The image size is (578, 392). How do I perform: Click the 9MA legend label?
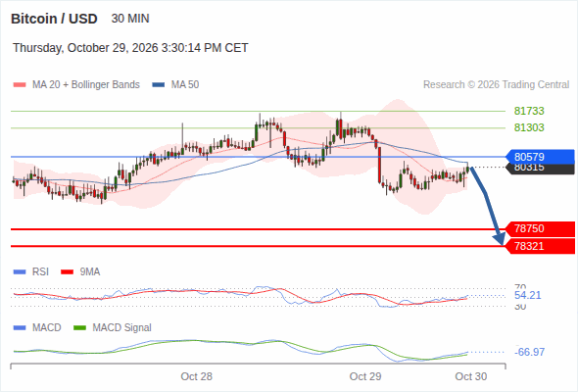click(90, 272)
